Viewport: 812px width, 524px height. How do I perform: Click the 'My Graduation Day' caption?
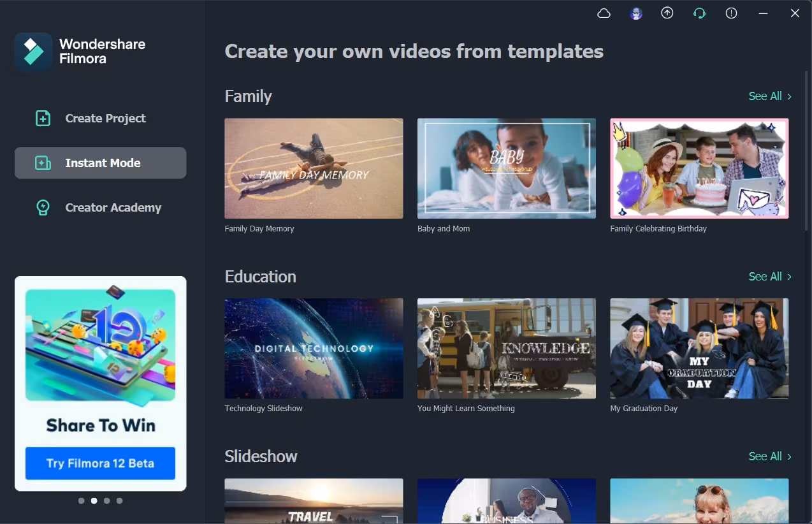[x=644, y=409]
